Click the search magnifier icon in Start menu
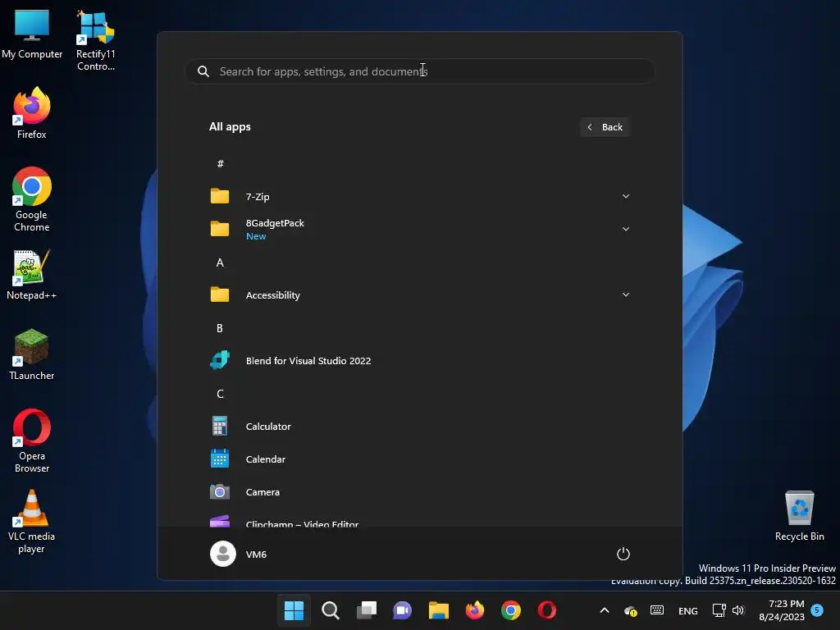 coord(203,71)
